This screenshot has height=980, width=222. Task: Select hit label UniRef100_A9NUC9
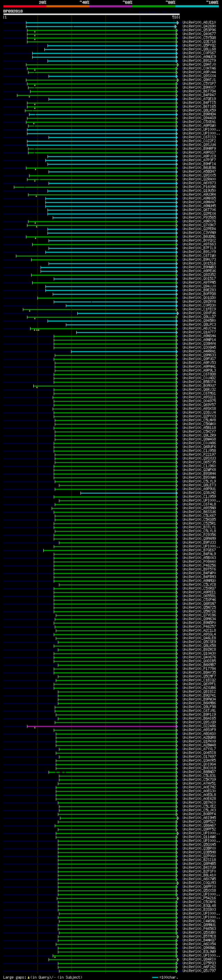(199, 57)
